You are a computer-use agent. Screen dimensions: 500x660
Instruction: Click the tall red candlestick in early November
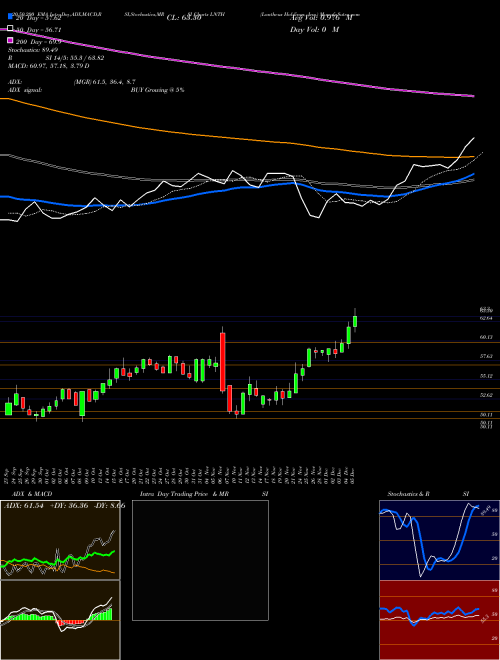click(223, 362)
